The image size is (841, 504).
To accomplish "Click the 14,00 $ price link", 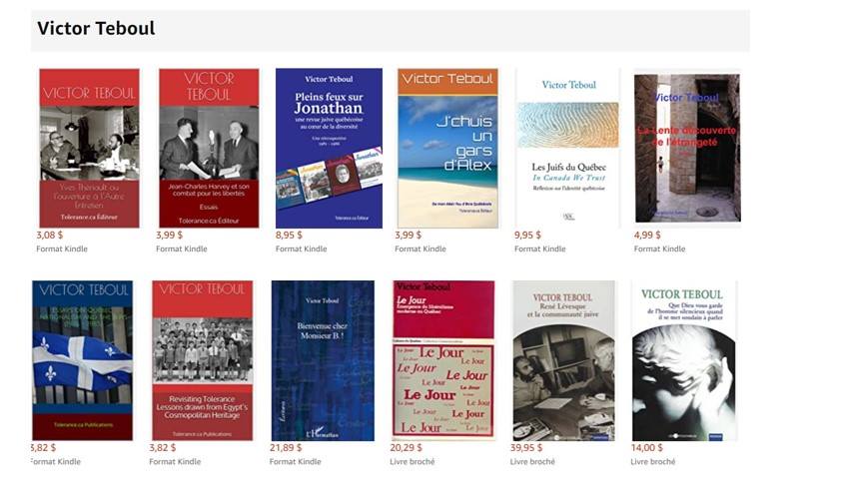I will [x=647, y=447].
